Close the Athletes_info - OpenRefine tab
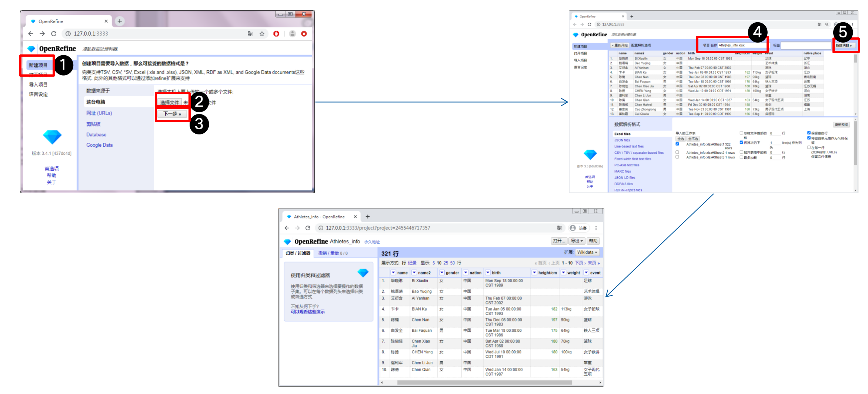The width and height of the screenshot is (868, 394). (x=355, y=217)
